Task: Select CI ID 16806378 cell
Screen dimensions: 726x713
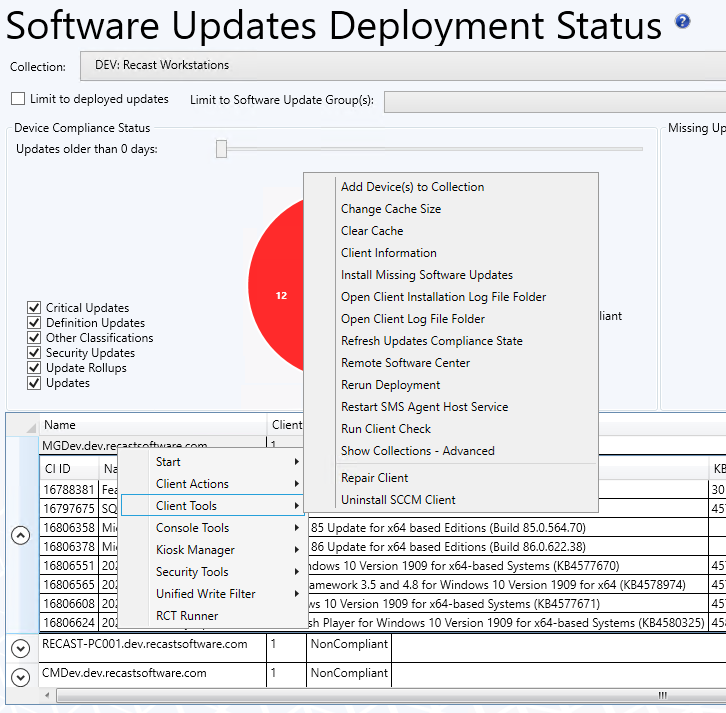Action: click(69, 546)
